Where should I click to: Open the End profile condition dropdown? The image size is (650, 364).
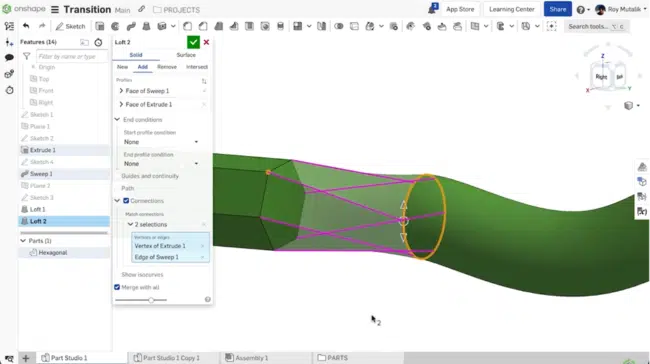tap(161, 164)
